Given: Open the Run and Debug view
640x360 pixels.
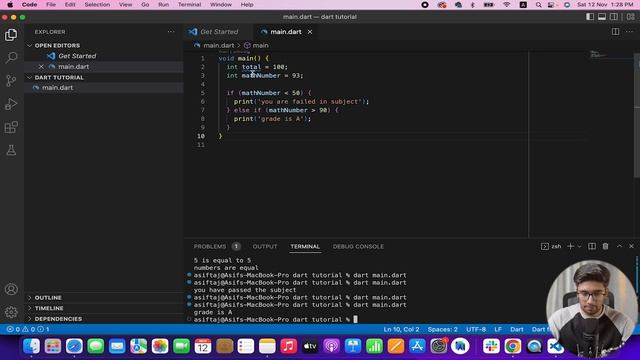Looking at the screenshot, I should 11,104.
